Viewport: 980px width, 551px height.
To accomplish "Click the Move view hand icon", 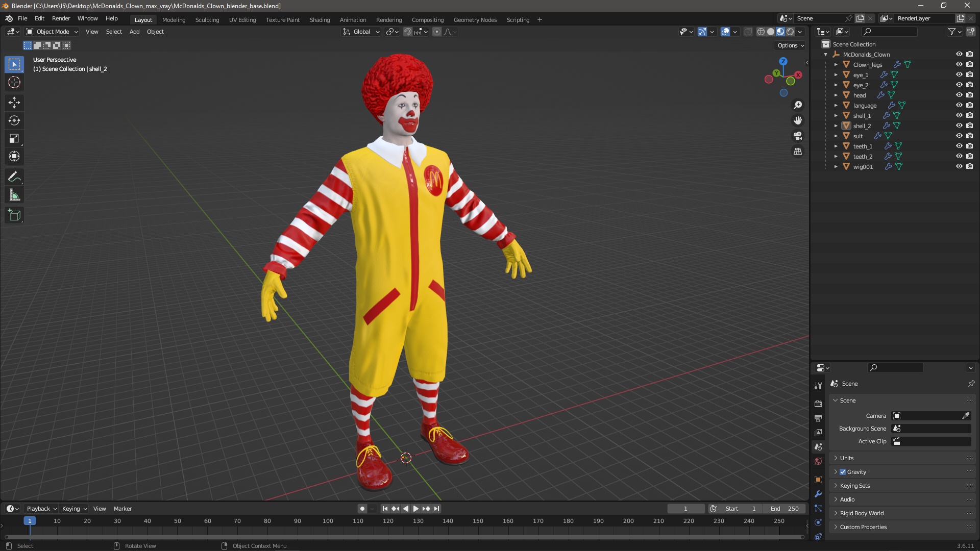I will pos(798,120).
